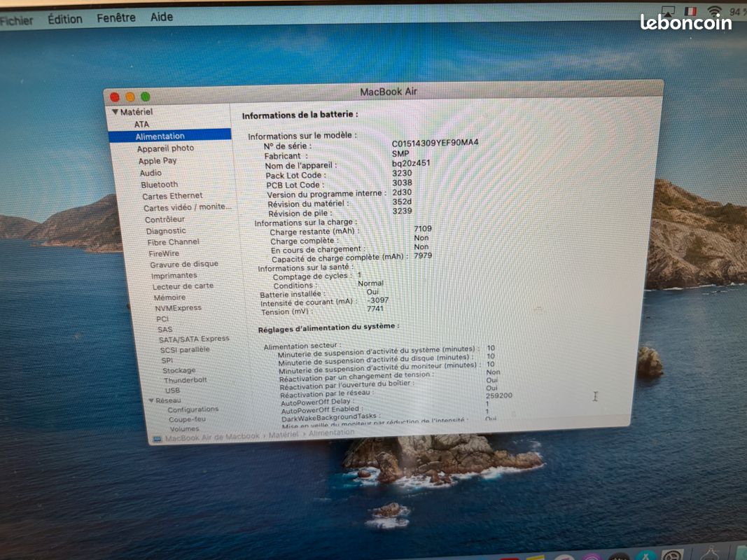Select Gravure de disque in the sidebar
Image resolution: width=747 pixels, height=560 pixels.
[184, 265]
